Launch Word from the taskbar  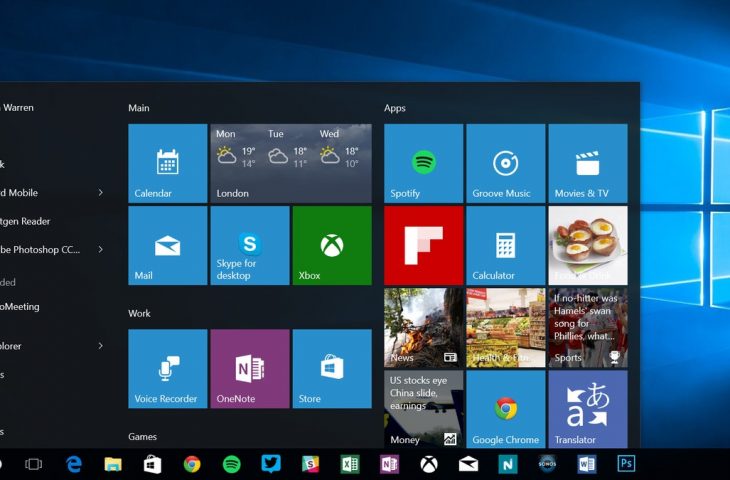pos(587,464)
